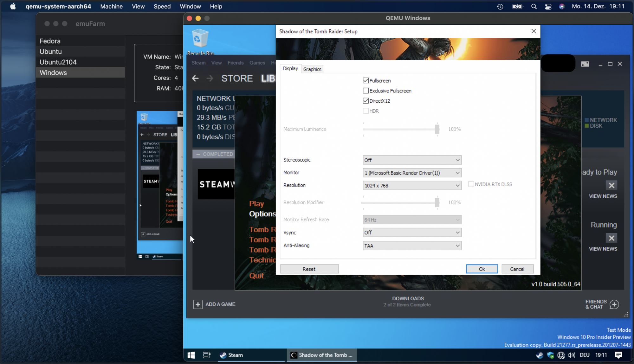Open macOS Spotlight search icon

(534, 6)
